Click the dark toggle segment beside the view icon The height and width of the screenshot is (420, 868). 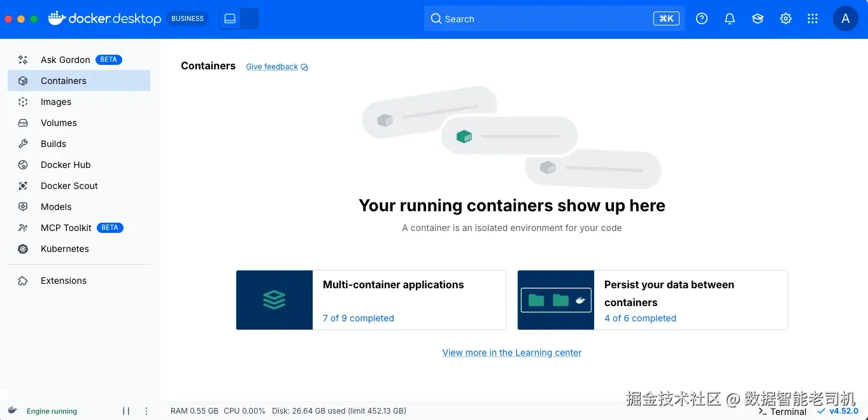[250, 19]
